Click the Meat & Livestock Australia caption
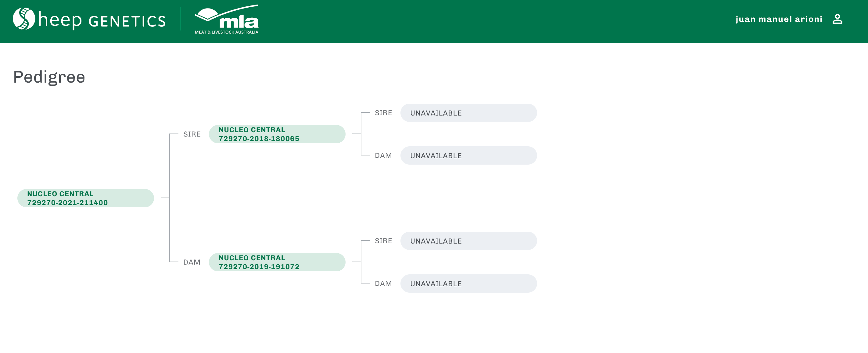This screenshot has width=868, height=353. 226,32
